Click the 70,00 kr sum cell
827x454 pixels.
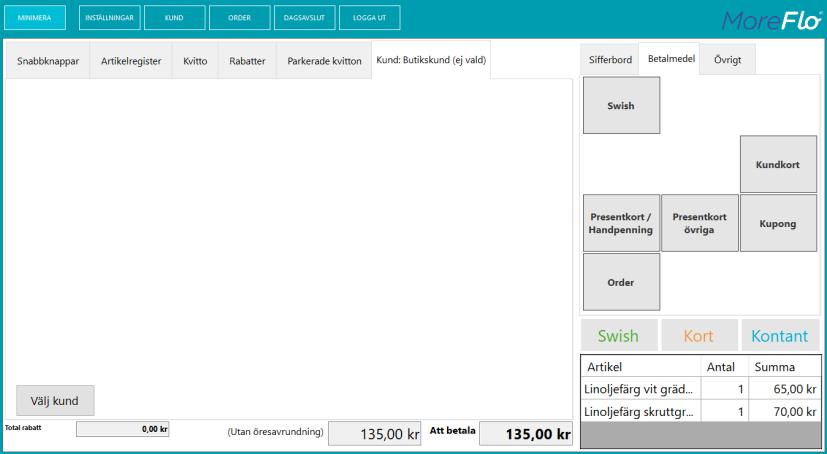785,411
